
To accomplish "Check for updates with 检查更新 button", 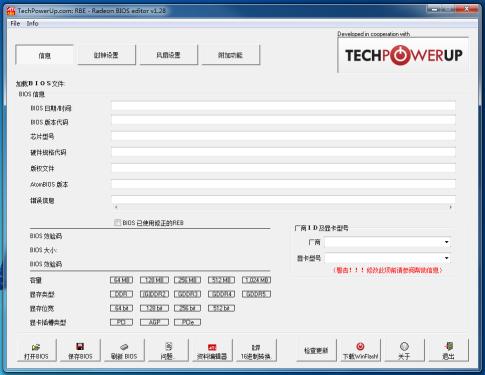I will (316, 350).
